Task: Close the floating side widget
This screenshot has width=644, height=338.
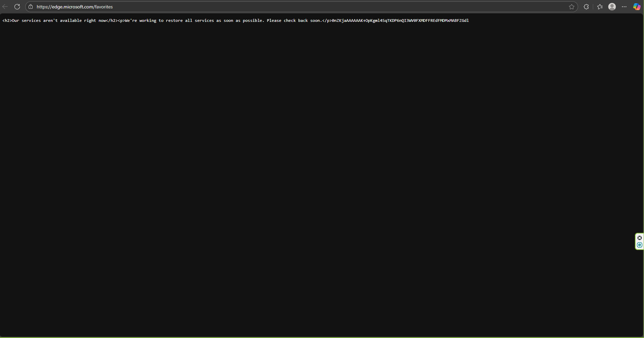Action: pyautogui.click(x=640, y=238)
